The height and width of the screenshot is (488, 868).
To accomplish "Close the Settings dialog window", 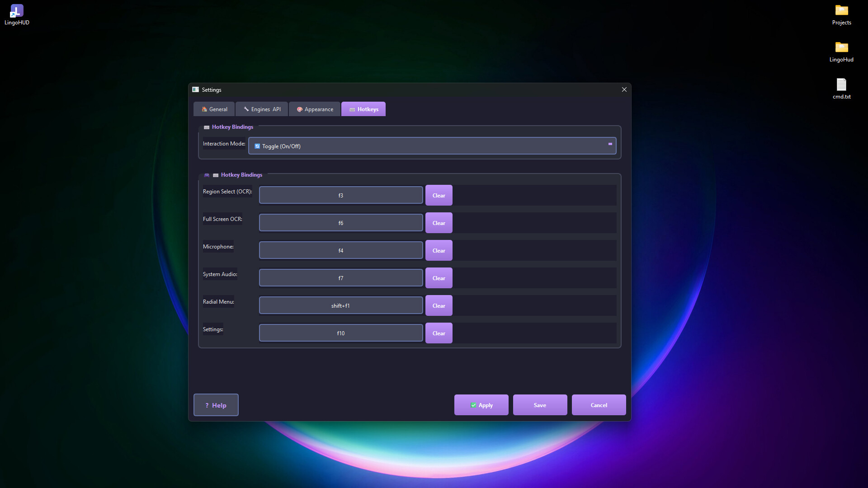I will point(624,89).
